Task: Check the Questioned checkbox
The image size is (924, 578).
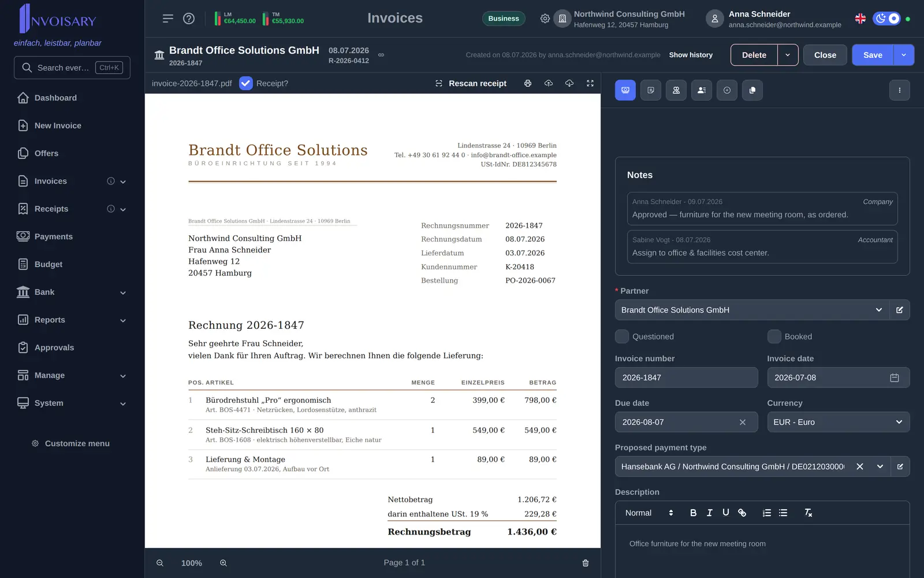Action: 622,336
